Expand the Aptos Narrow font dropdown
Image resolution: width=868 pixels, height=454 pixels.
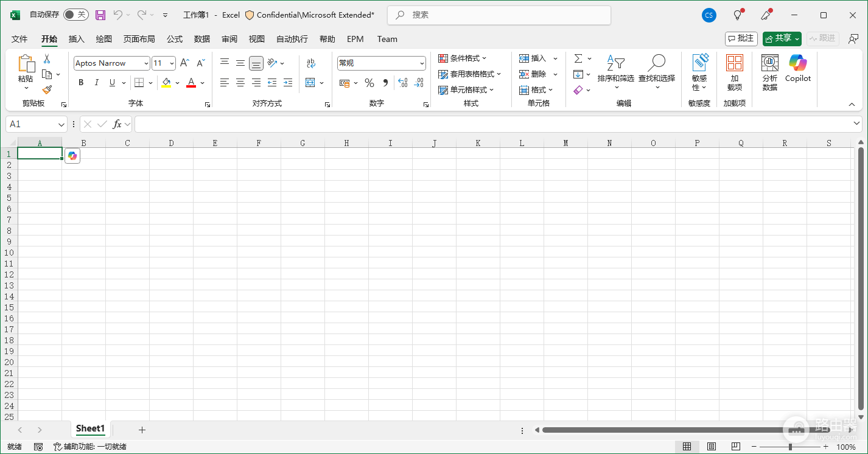click(x=146, y=63)
